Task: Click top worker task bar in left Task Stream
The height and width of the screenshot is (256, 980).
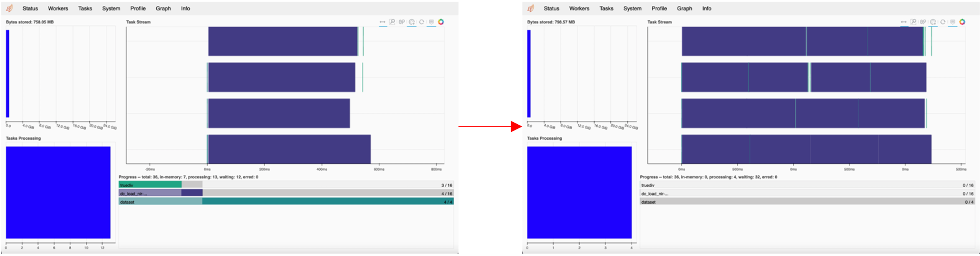Action: 283,41
